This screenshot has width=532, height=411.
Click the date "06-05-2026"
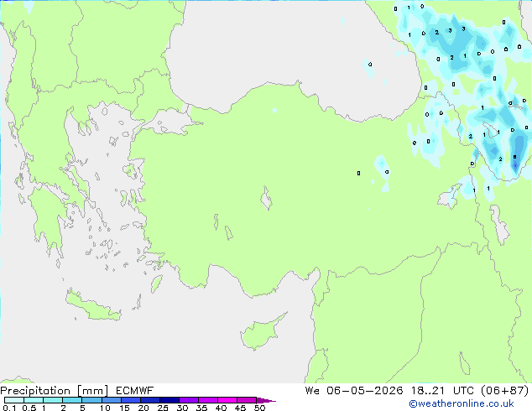[x=365, y=391]
